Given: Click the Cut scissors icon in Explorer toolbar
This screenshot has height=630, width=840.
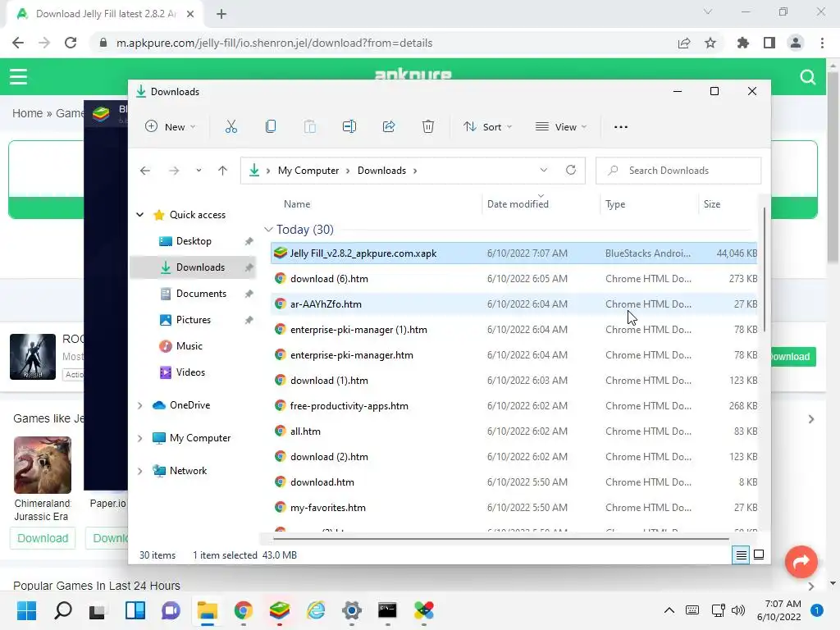Looking at the screenshot, I should (231, 127).
